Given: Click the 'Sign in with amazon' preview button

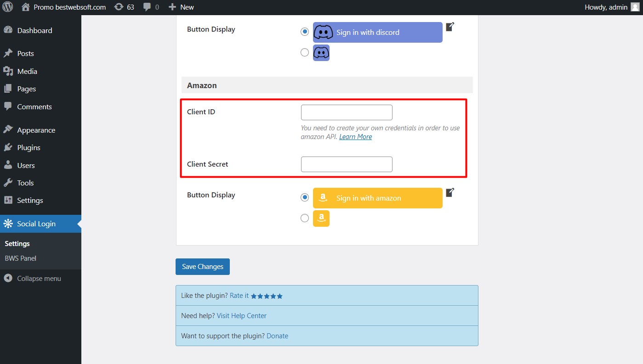Looking at the screenshot, I should pyautogui.click(x=378, y=198).
